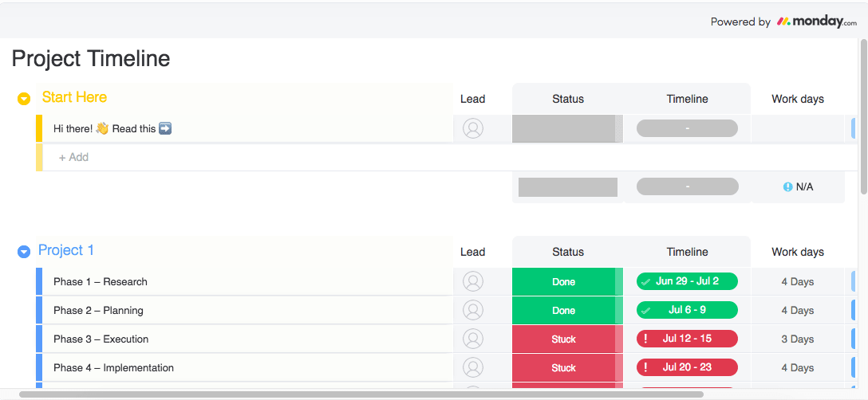Collapse the Project 1 group
868x400 pixels.
point(24,252)
